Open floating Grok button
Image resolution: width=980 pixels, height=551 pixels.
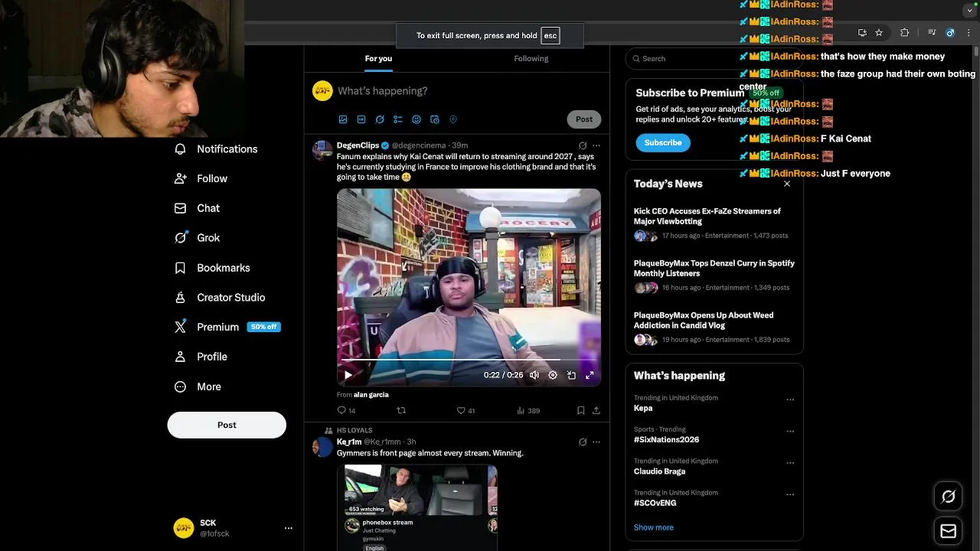(x=948, y=497)
